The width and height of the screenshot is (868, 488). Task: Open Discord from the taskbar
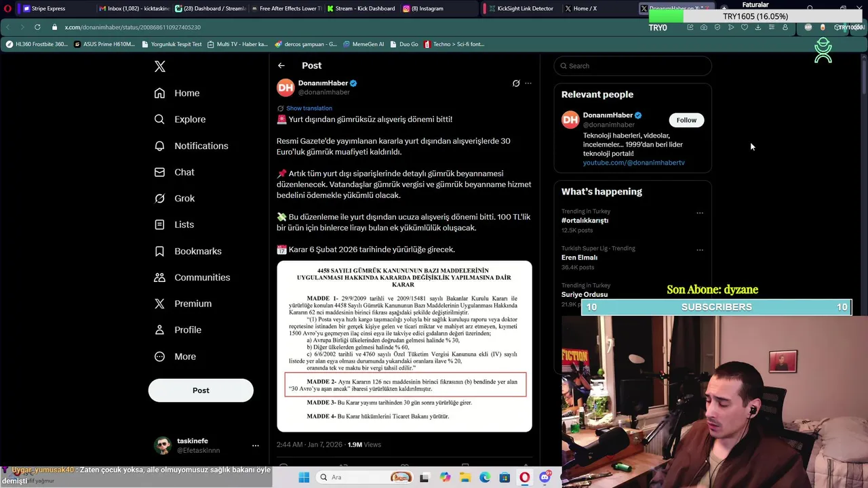[545, 477]
